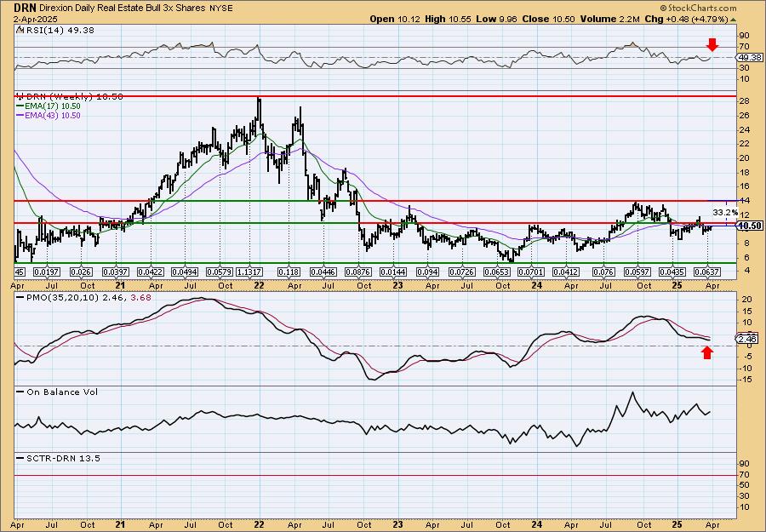The height and width of the screenshot is (532, 766).
Task: Click the 0.0422 value box
Action: point(151,272)
